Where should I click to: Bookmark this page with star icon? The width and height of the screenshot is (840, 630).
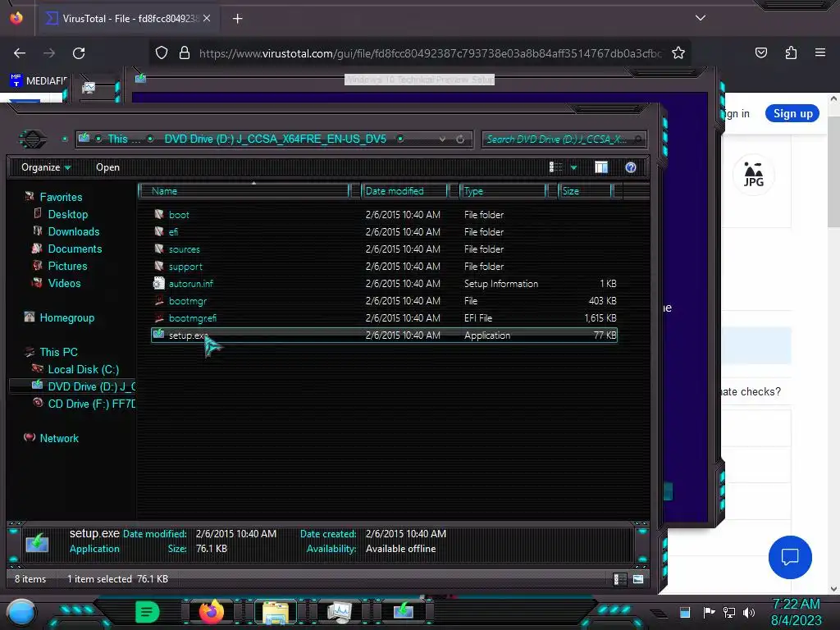click(678, 53)
